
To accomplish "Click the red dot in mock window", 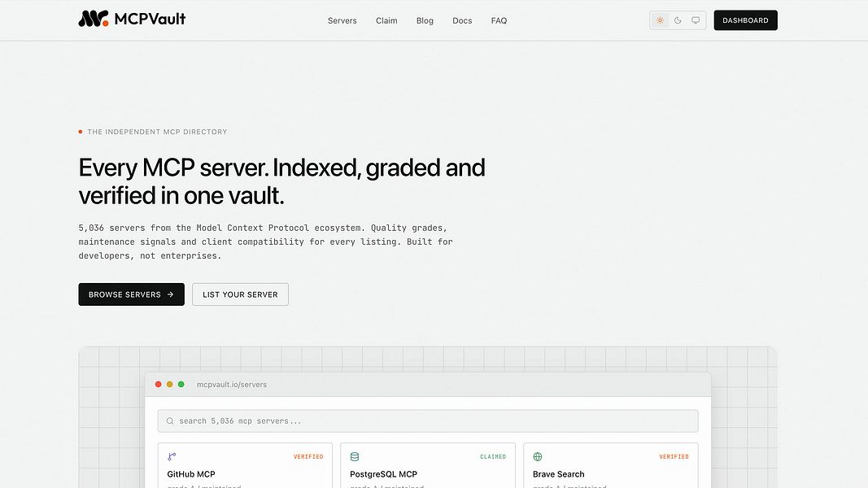I will point(159,384).
